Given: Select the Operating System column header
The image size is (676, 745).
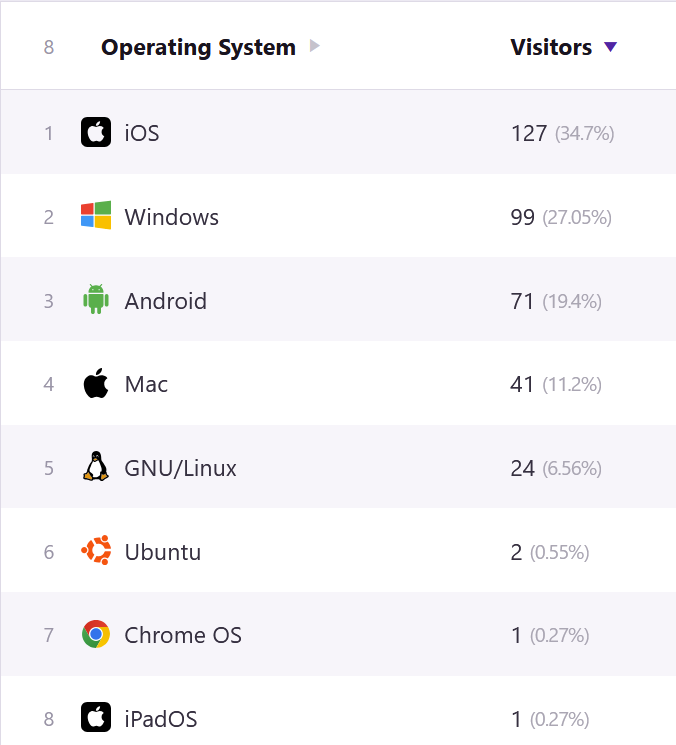Looking at the screenshot, I should (198, 48).
